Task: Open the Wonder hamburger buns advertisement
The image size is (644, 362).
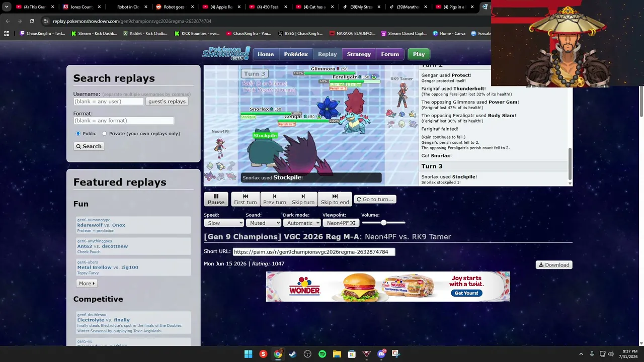Action: click(x=388, y=287)
